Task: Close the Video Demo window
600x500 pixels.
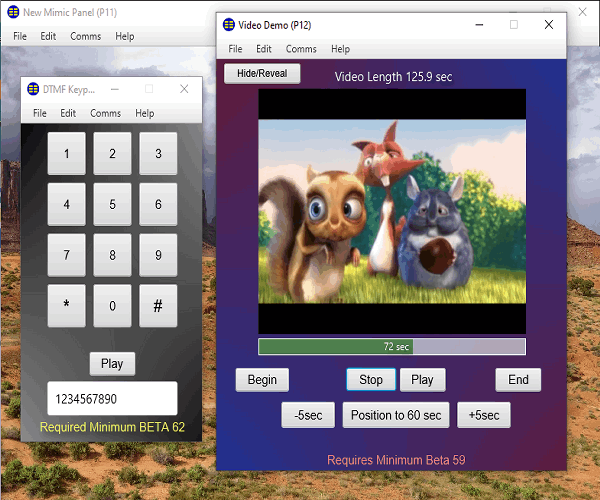Action: pyautogui.click(x=549, y=25)
